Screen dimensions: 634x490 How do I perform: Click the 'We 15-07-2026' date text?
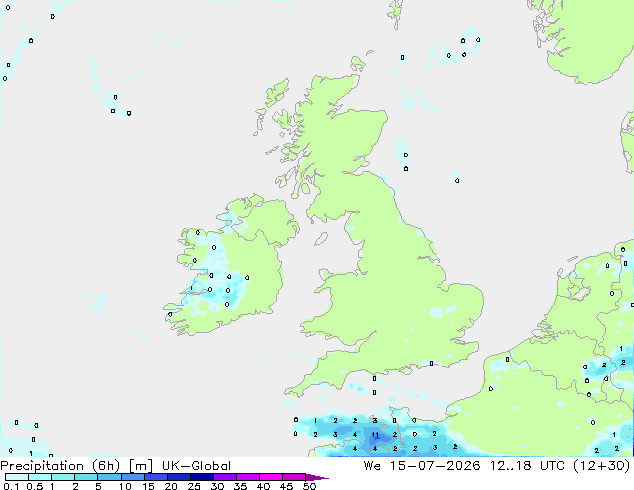click(x=421, y=466)
